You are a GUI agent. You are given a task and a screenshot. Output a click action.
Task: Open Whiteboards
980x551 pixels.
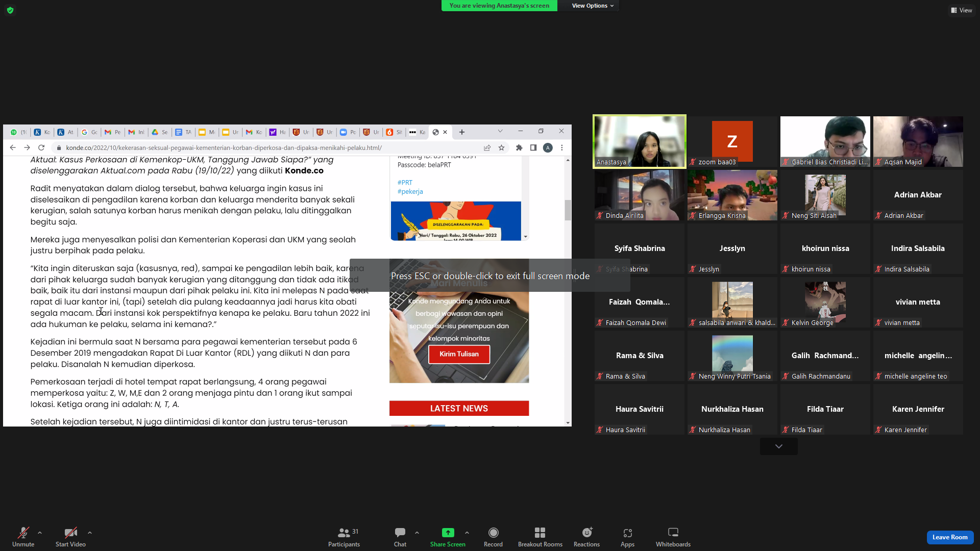[x=673, y=537]
